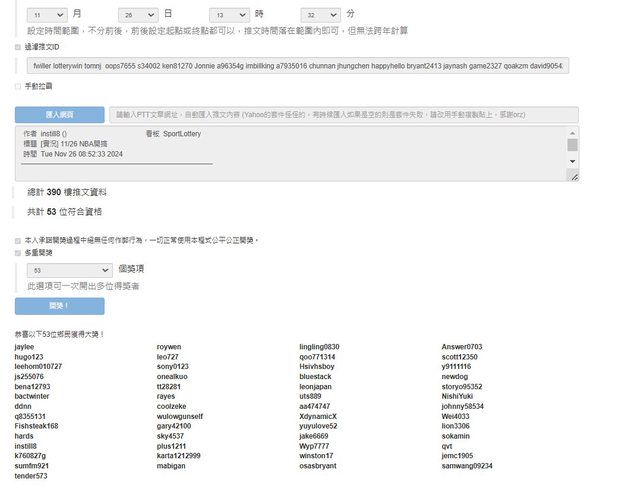
Task: Click winner name Answer0703 in results
Action: click(x=462, y=347)
